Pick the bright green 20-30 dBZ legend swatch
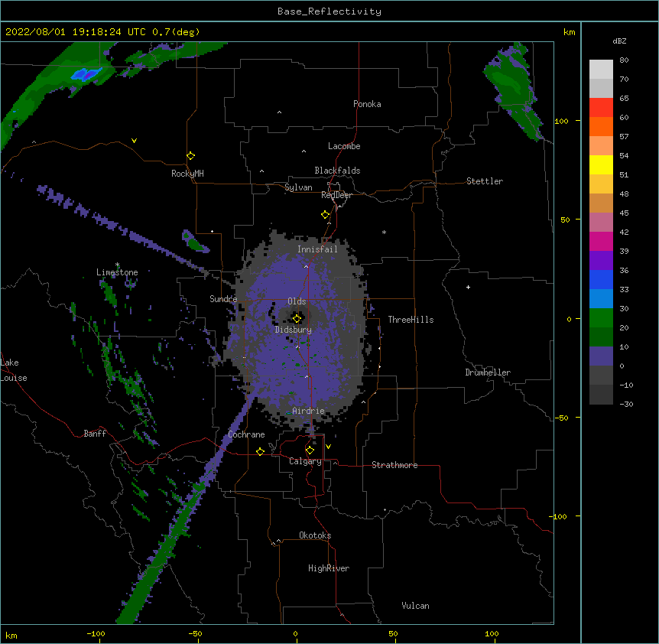 [x=601, y=318]
